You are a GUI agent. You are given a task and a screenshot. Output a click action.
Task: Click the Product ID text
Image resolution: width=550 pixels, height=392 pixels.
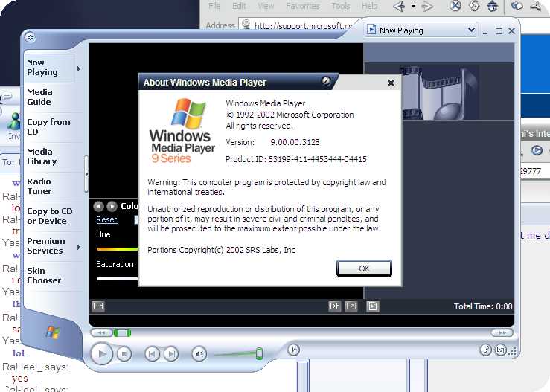tap(296, 159)
